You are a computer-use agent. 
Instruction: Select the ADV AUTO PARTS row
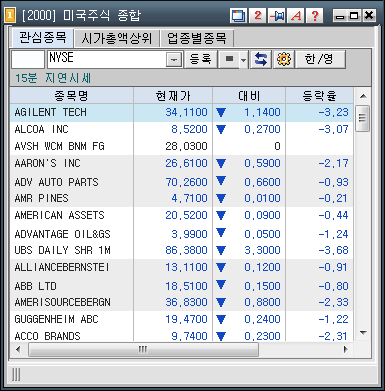(x=182, y=182)
